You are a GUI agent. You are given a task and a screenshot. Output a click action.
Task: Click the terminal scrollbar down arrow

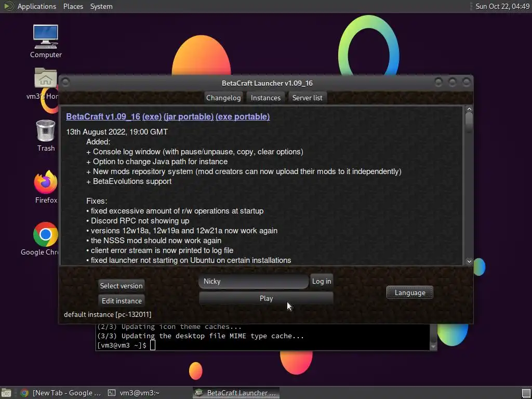point(433,347)
